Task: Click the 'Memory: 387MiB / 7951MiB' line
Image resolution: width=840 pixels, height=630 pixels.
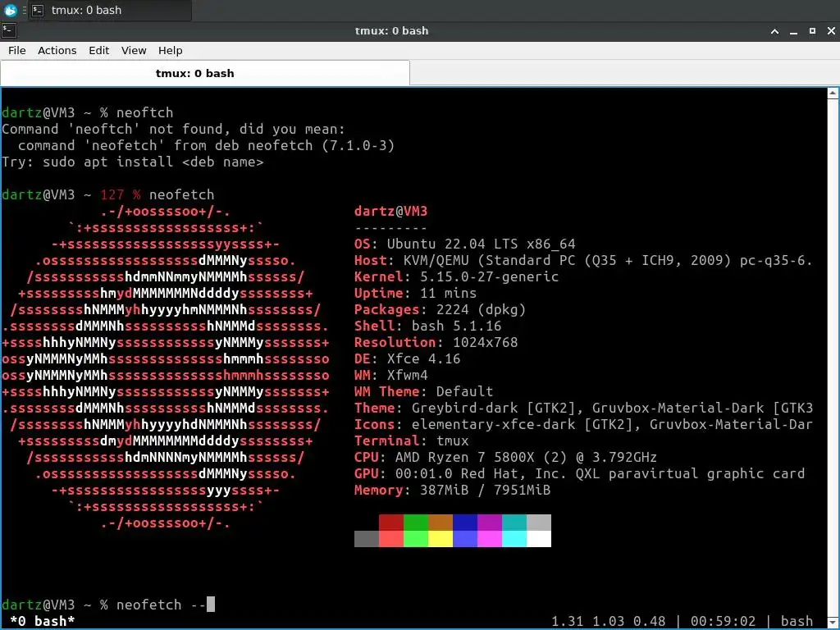Action: point(452,491)
